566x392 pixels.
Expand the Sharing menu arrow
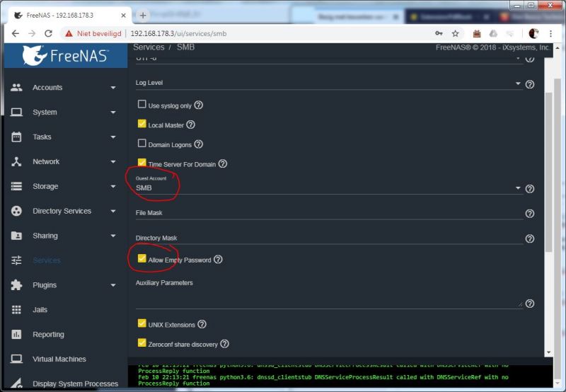coord(113,236)
